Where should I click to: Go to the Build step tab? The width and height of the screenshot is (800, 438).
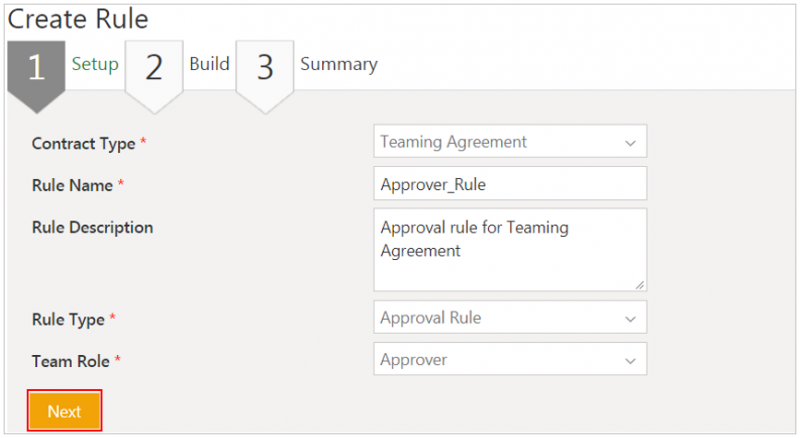click(x=209, y=64)
